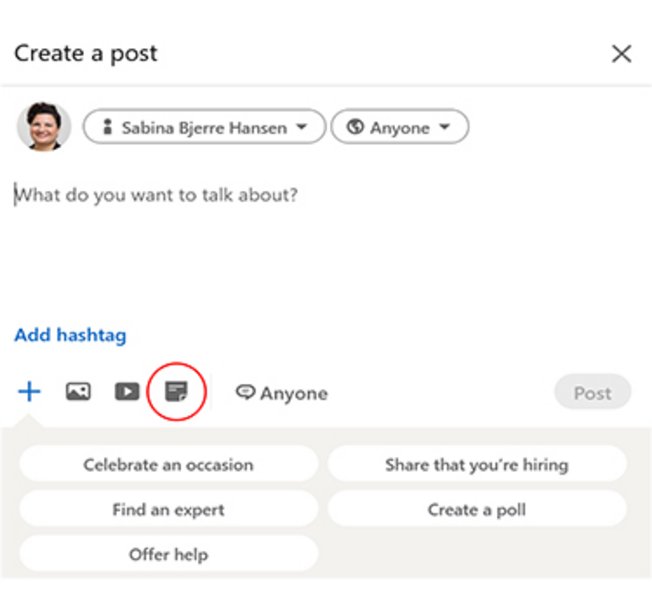Click the comment bubble icon

pyautogui.click(x=245, y=393)
